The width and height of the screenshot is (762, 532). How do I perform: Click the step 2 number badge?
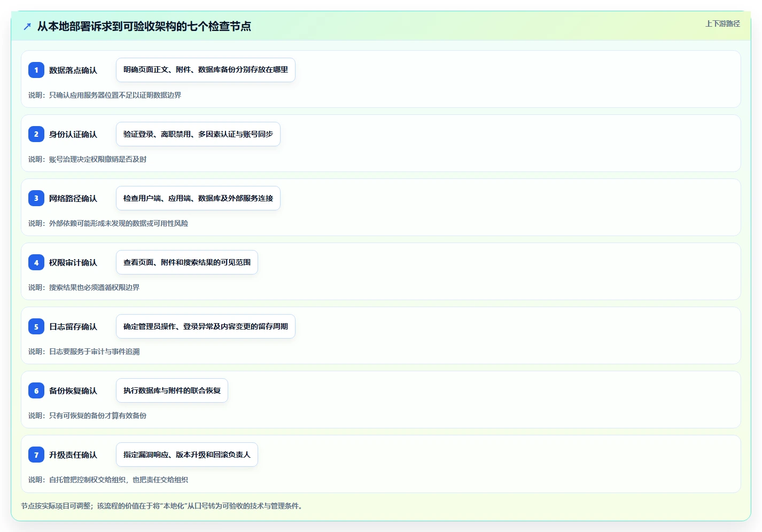tap(36, 134)
